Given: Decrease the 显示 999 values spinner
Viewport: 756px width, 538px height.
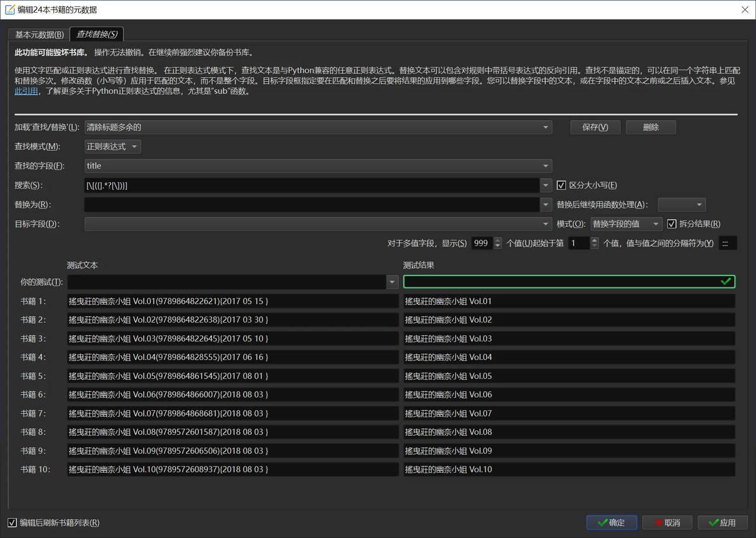Looking at the screenshot, I should [x=498, y=246].
